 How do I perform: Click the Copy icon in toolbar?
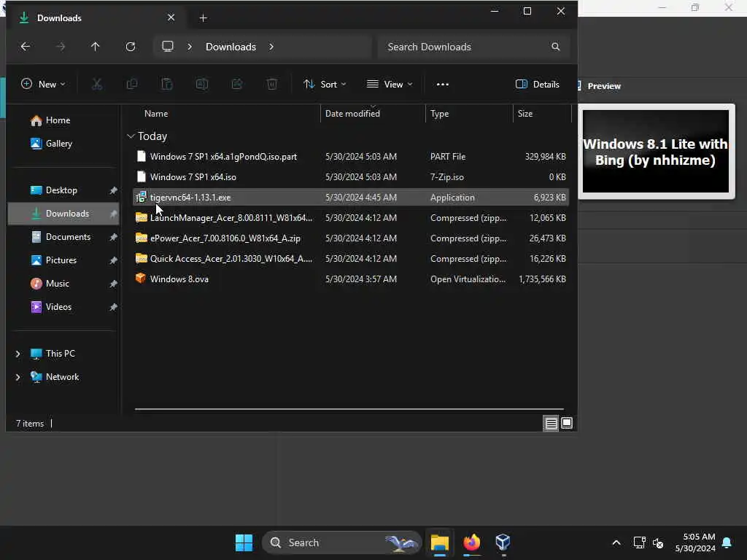click(x=132, y=85)
